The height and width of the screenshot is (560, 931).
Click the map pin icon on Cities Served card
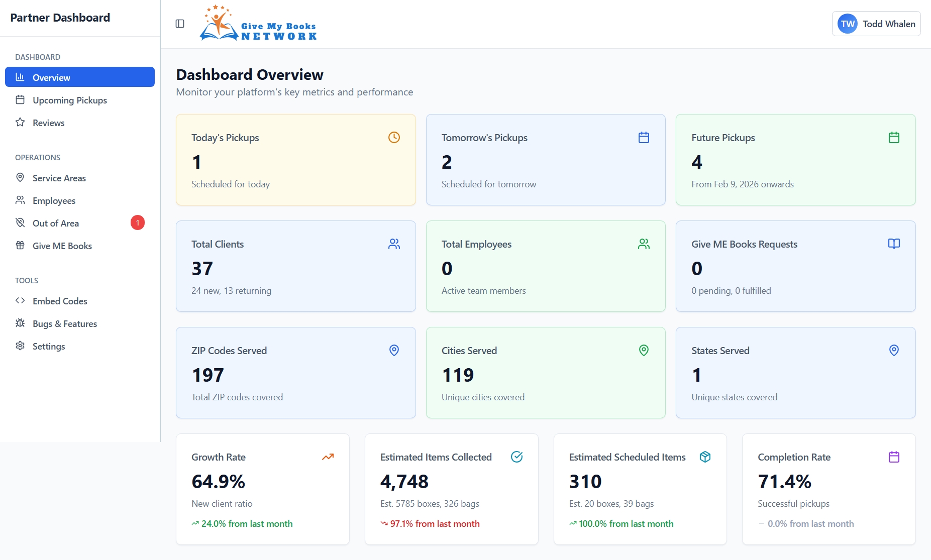coord(643,350)
